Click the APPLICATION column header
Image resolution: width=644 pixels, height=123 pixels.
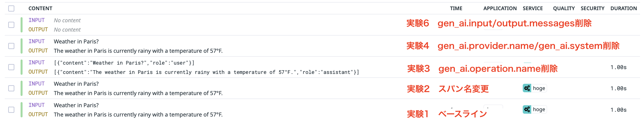pyautogui.click(x=500, y=8)
